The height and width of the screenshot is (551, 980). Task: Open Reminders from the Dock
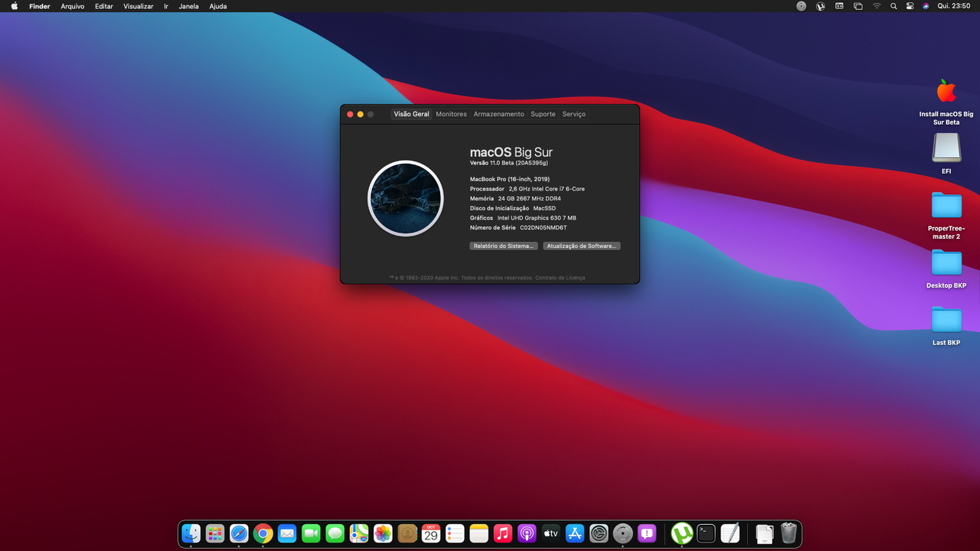click(455, 533)
